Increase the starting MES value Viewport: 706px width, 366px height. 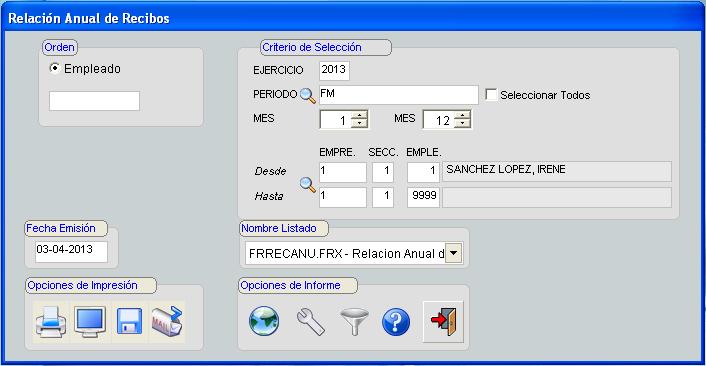(359, 115)
